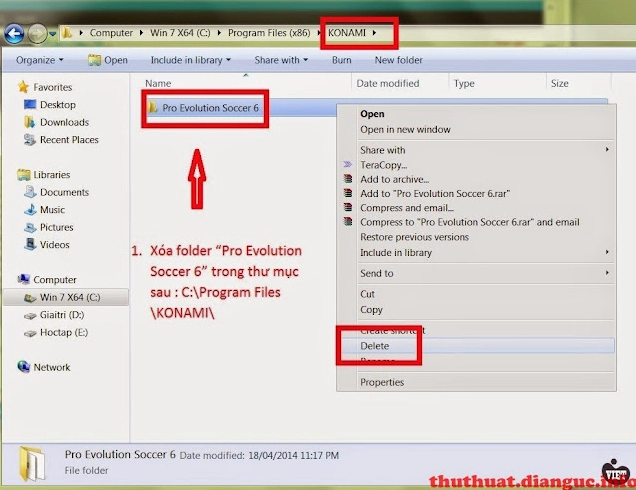636x490 pixels.
Task: Select the Pro Evolution Soccer 6 folder
Action: pos(210,108)
